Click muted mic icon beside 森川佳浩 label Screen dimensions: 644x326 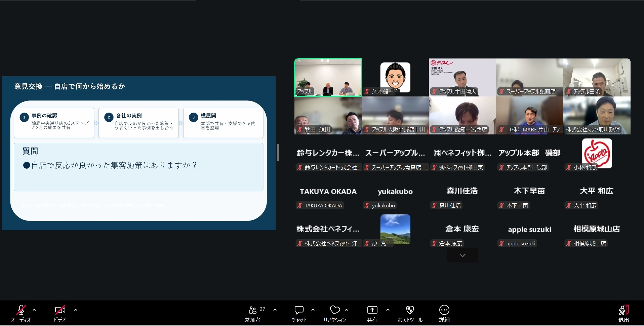pos(434,205)
